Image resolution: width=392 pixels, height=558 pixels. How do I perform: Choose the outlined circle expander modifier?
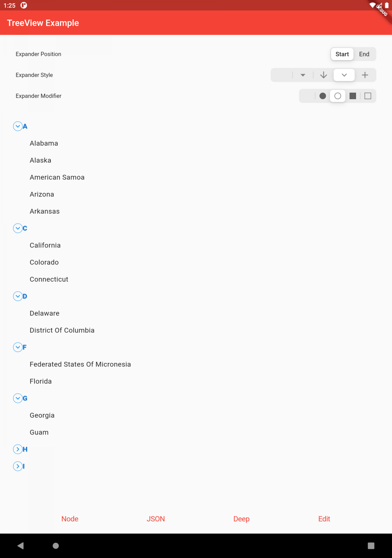[x=338, y=96]
